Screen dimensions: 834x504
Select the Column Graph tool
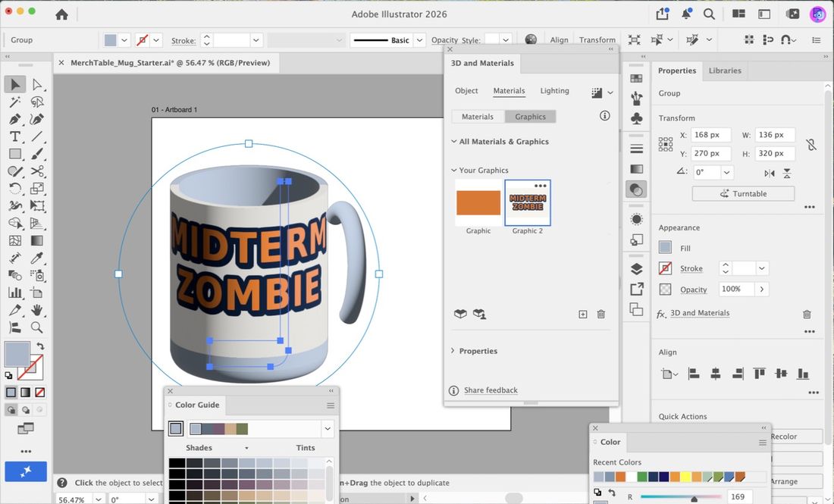pyautogui.click(x=15, y=293)
